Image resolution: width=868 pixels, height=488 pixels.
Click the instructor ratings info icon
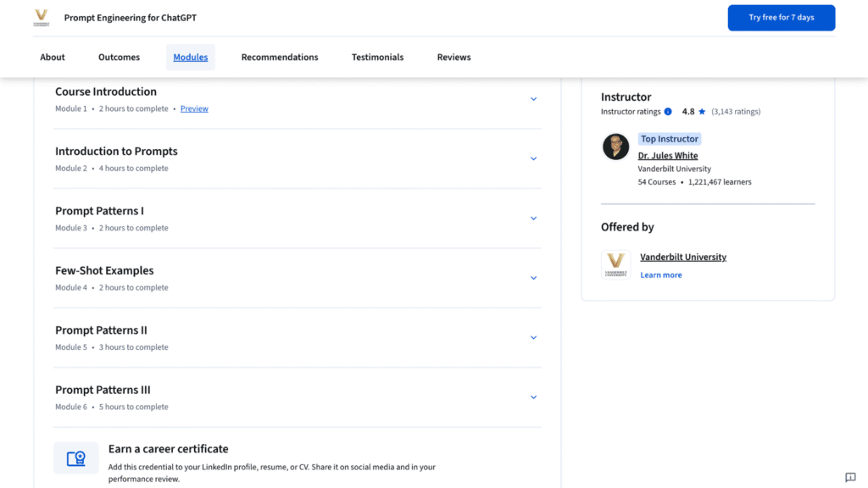pyautogui.click(x=668, y=112)
